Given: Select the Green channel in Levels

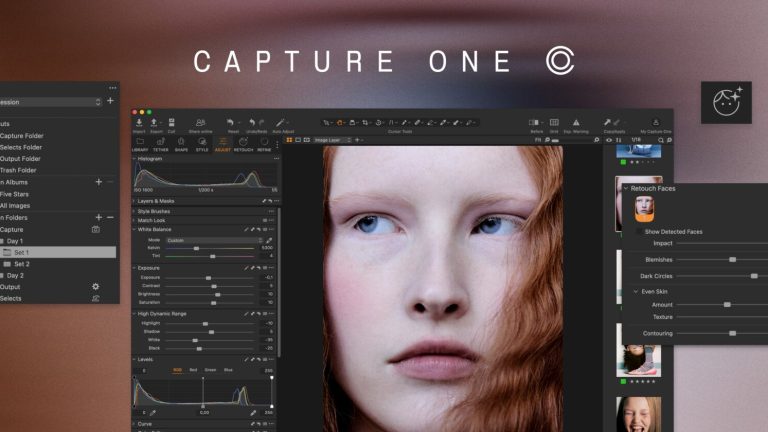Looking at the screenshot, I should click(210, 370).
